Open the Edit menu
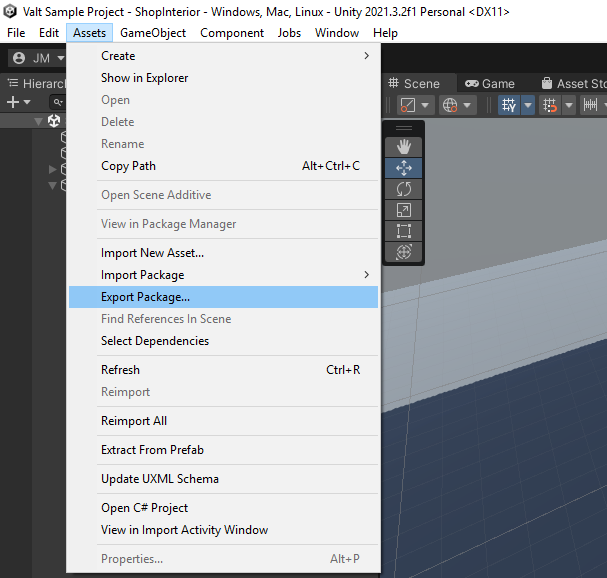This screenshot has width=607, height=578. coord(49,33)
